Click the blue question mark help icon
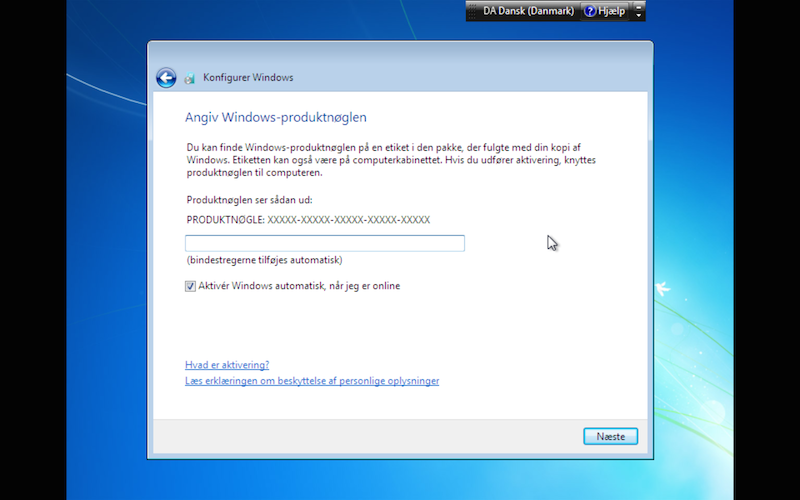Viewport: 800px width, 500px height. 590,11
